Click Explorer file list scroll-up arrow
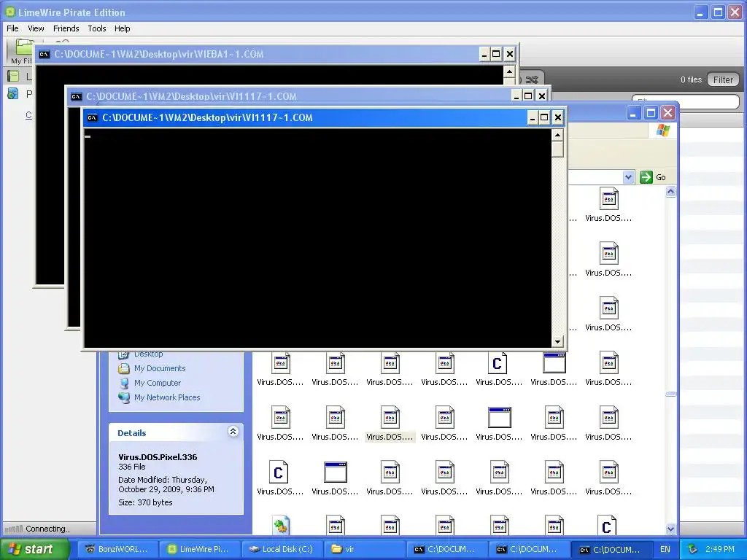The image size is (747, 560). pyautogui.click(x=671, y=192)
